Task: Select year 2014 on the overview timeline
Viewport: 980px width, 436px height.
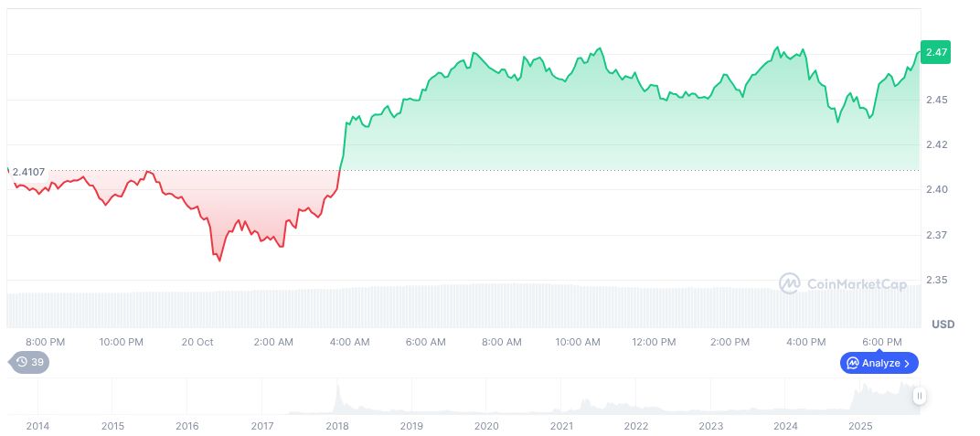Action: click(37, 426)
